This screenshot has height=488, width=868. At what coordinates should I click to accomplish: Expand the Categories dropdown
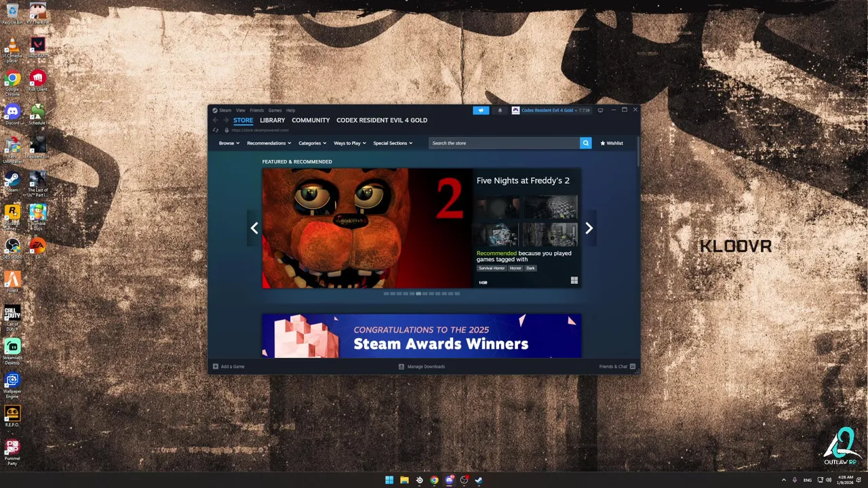(x=312, y=143)
